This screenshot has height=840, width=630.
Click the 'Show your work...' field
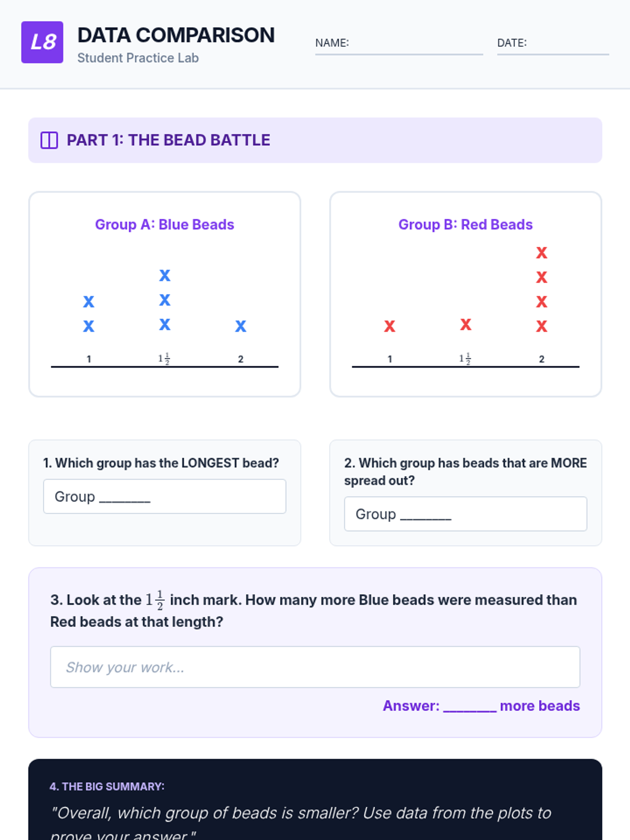pos(315,667)
